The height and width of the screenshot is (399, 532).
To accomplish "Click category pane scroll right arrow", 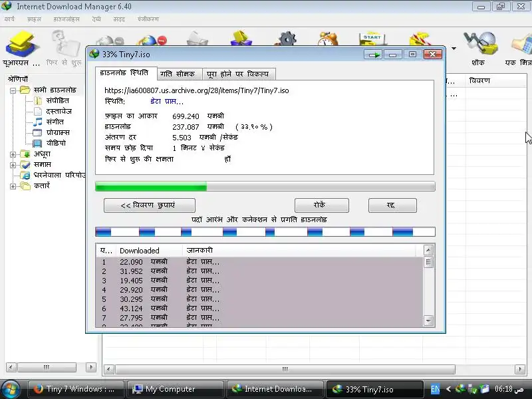I will click(91, 367).
